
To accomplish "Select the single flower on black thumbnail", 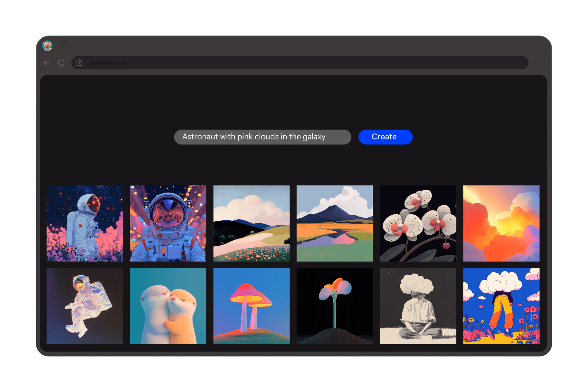I will pos(334,306).
